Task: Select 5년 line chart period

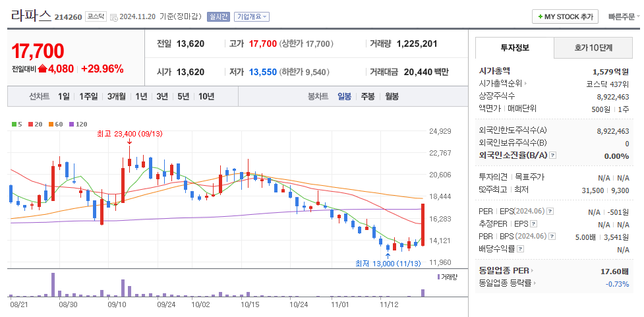Action: click(183, 96)
